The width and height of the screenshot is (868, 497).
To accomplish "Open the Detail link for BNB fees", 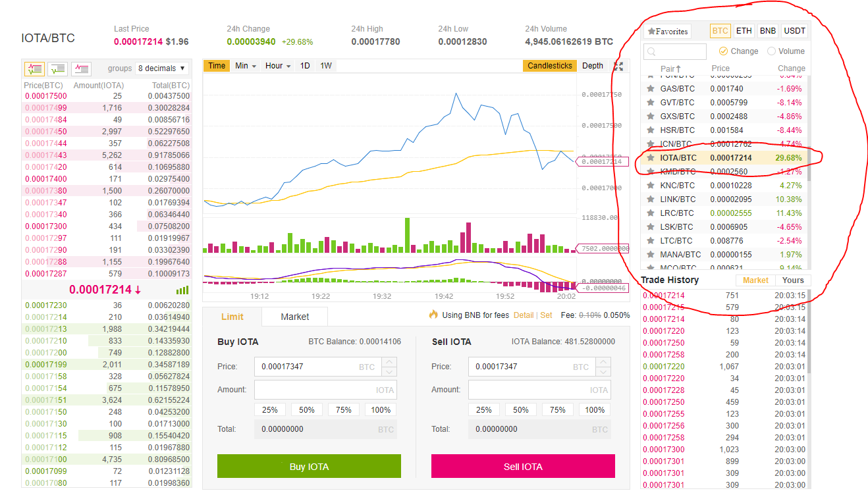I will (524, 315).
